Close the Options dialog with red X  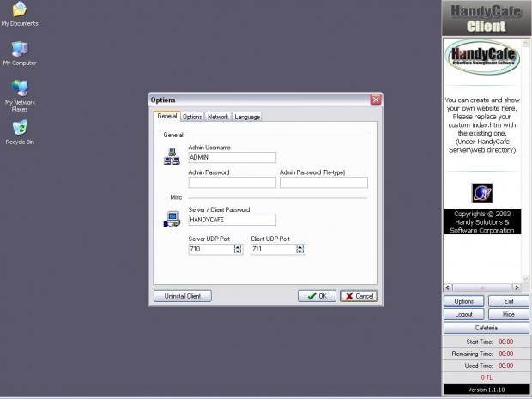click(376, 100)
